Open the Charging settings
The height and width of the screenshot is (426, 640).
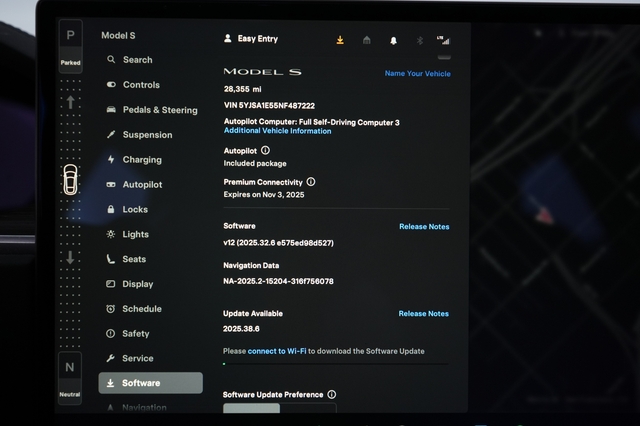pos(134,160)
